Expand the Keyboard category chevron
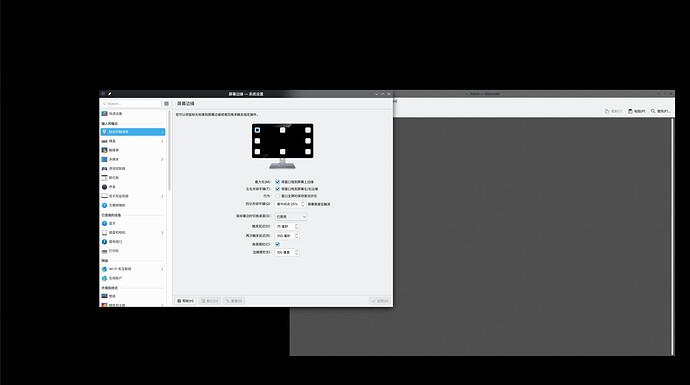690x385 pixels. [x=162, y=141]
